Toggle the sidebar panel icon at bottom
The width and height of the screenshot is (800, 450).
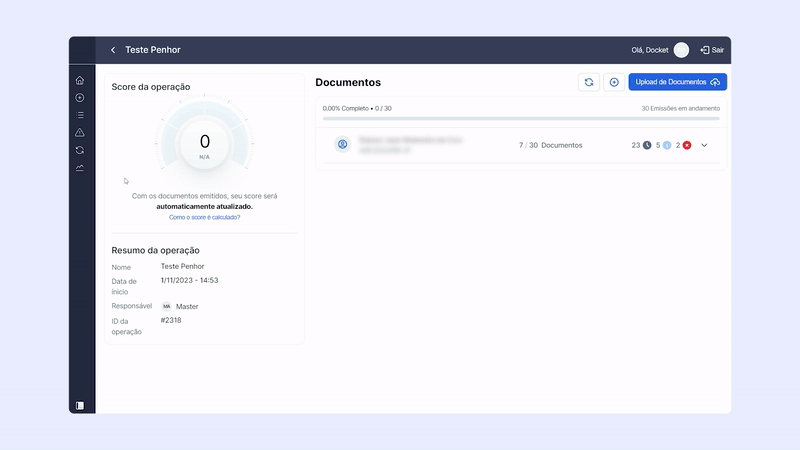pos(80,406)
